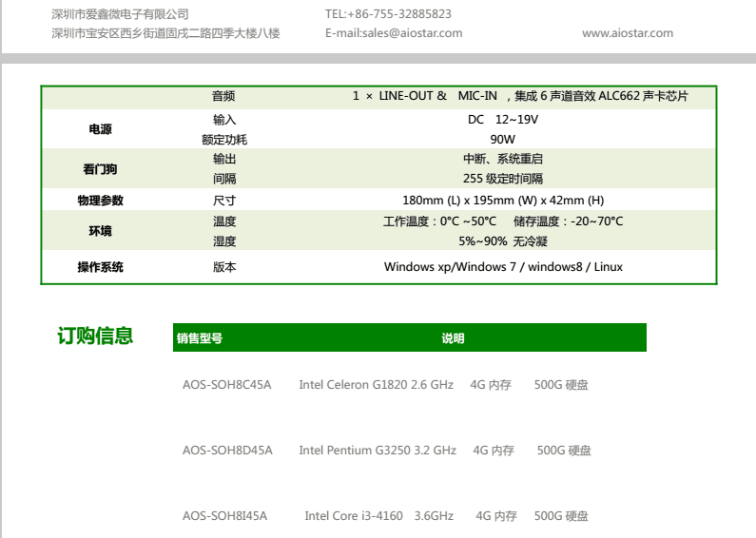Click the 电源 row header
The width and height of the screenshot is (756, 538).
click(100, 129)
